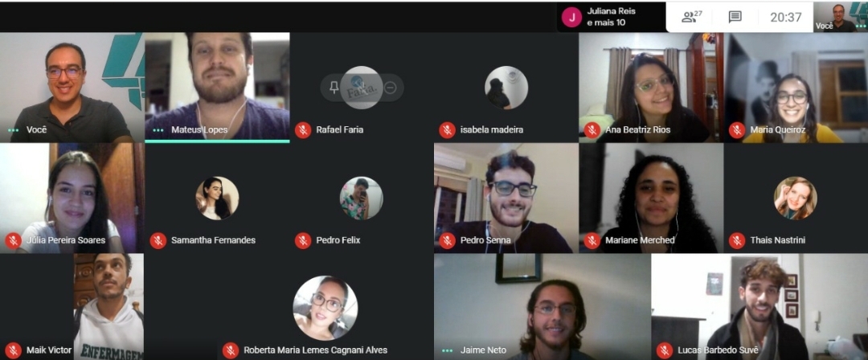Image resolution: width=868 pixels, height=360 pixels.
Task: Click Juliana Reis avatar in the top bar
Action: point(571,17)
